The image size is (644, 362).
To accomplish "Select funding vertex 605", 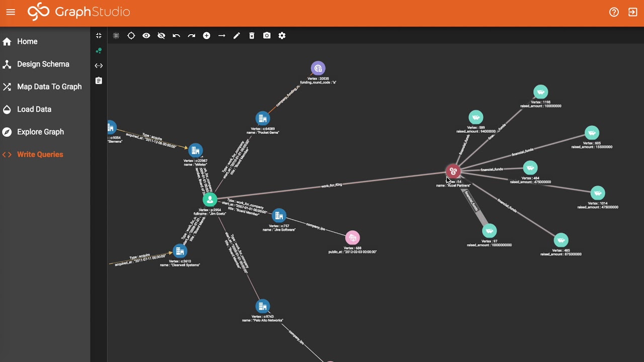I will click(x=592, y=133).
